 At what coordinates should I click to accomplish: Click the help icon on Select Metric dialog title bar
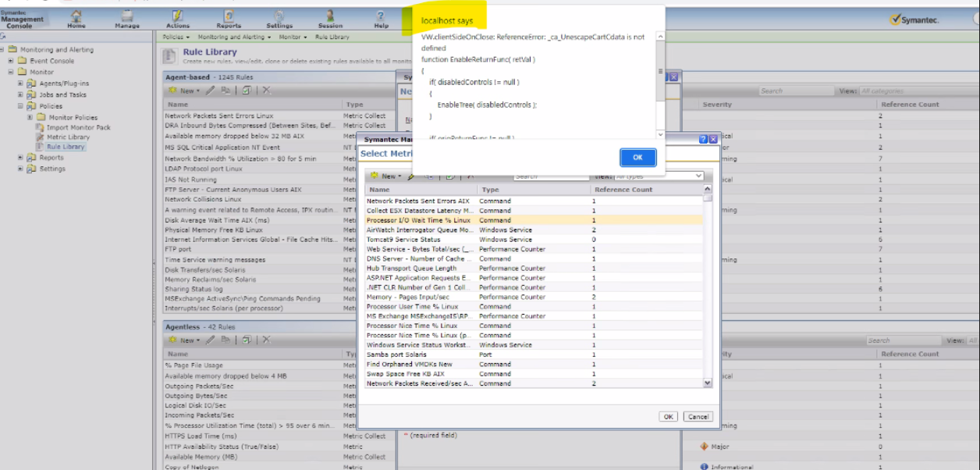pos(703,139)
